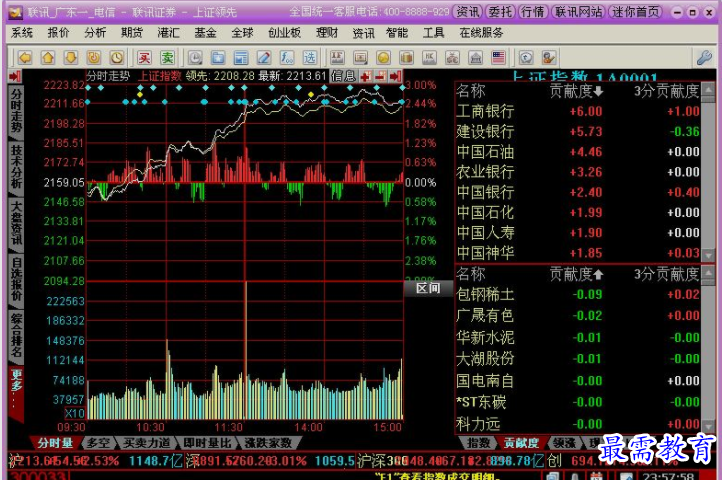Image resolution: width=722 pixels, height=480 pixels.
Task: Open the 智能 menu
Action: tap(397, 33)
